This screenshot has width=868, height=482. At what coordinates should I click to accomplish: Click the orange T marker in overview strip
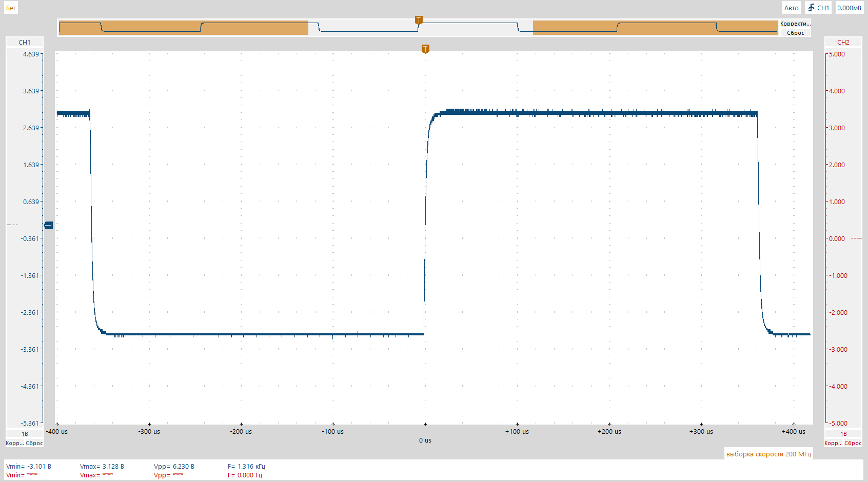pos(419,21)
